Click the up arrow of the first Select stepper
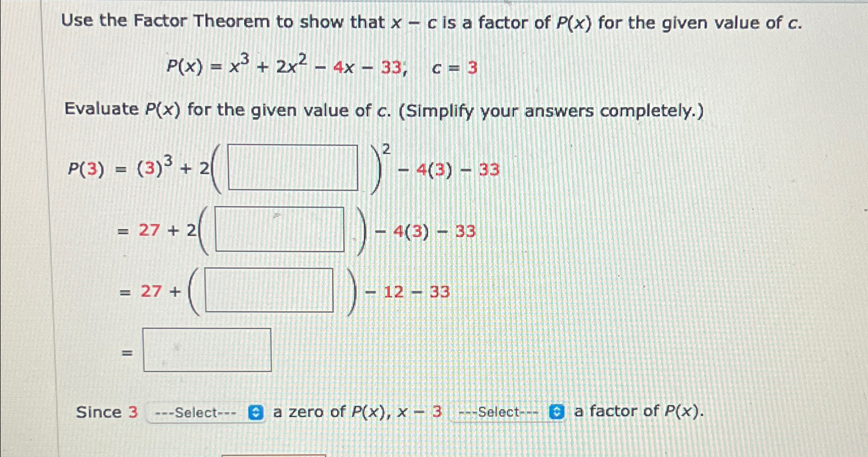 tap(255, 408)
